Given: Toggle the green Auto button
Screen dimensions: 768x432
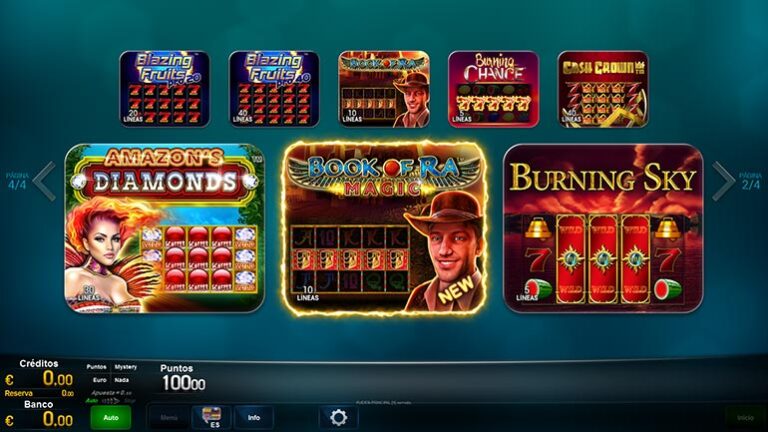Looking at the screenshot, I should tap(111, 417).
